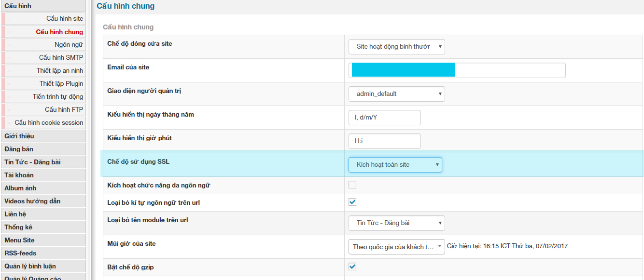Click the time format field showing H:i

pos(385,141)
